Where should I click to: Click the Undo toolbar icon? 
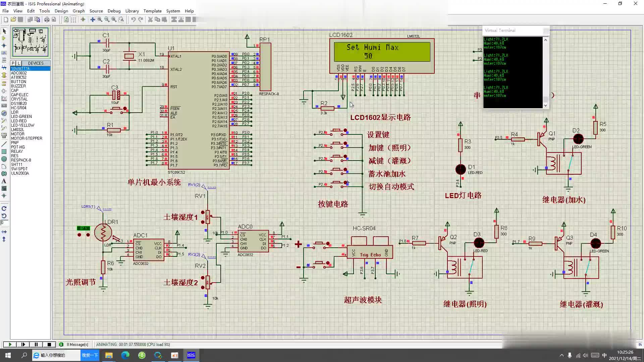click(x=133, y=19)
